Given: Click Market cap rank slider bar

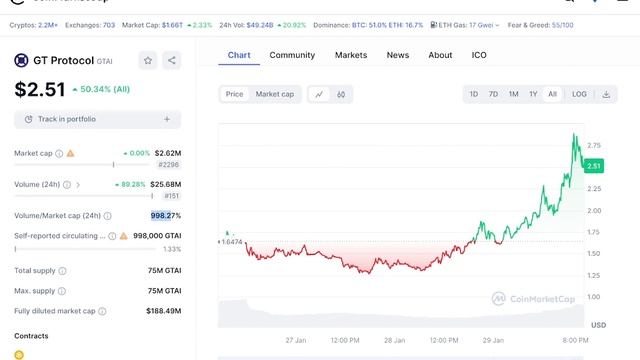Looking at the screenshot, I should pos(82,164).
